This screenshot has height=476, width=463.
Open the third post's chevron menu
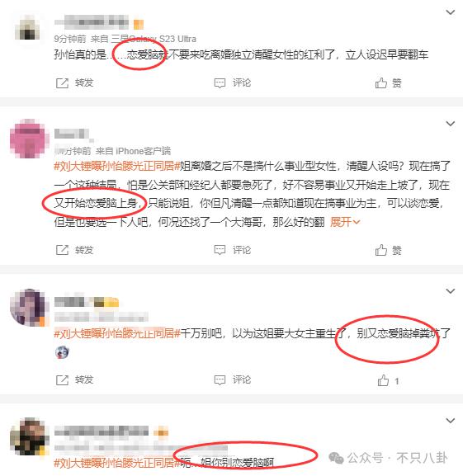451,291
